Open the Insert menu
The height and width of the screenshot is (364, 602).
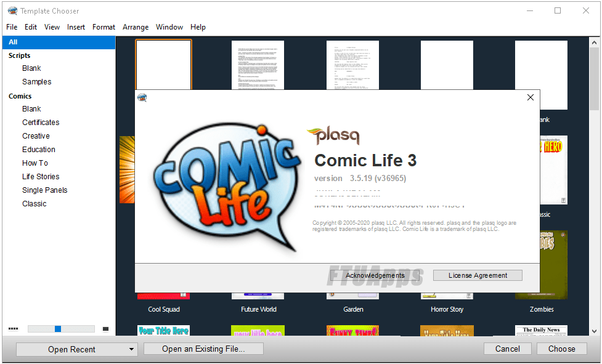pos(76,27)
